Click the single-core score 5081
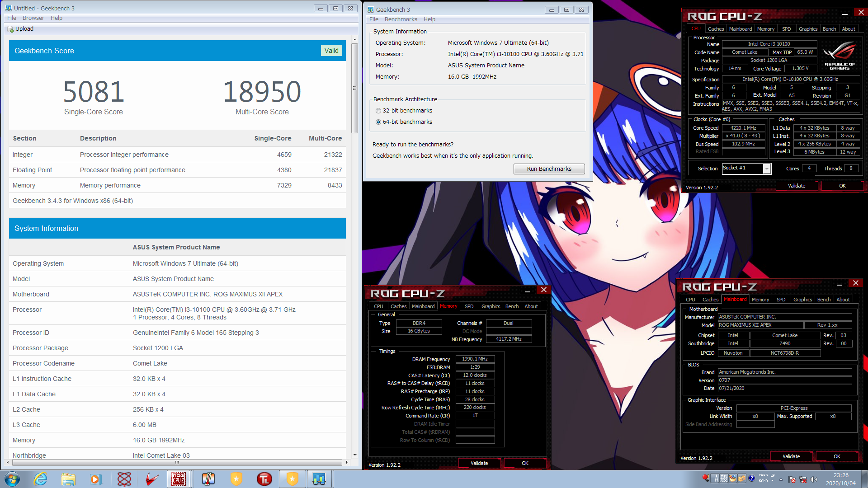868x488 pixels. (94, 92)
